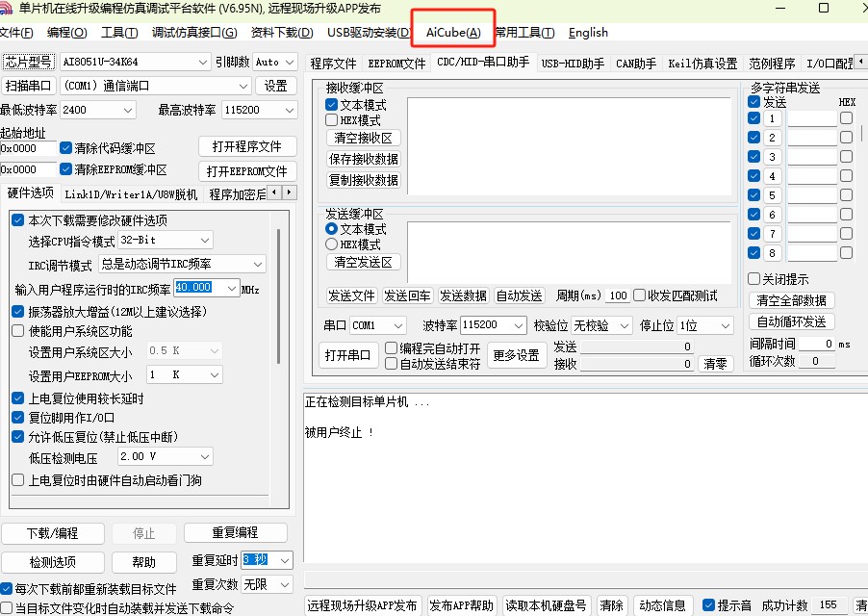
Task: Switch to the CAN助手 tab
Action: pos(636,64)
